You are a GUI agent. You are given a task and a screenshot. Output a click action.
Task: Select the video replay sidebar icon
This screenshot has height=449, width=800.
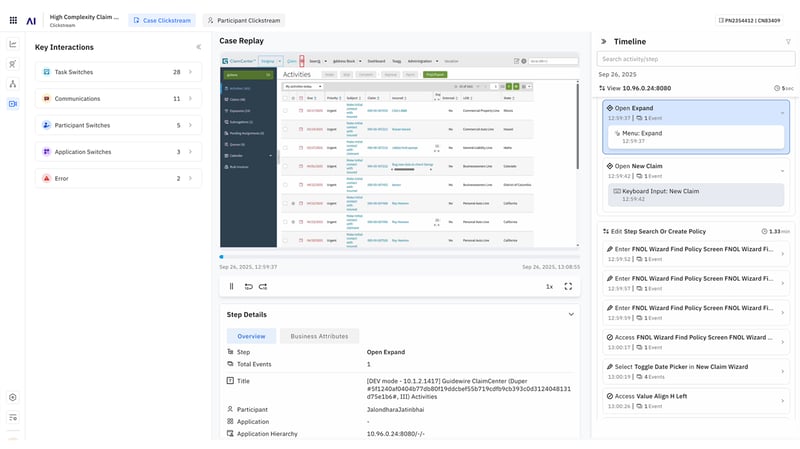coord(13,104)
